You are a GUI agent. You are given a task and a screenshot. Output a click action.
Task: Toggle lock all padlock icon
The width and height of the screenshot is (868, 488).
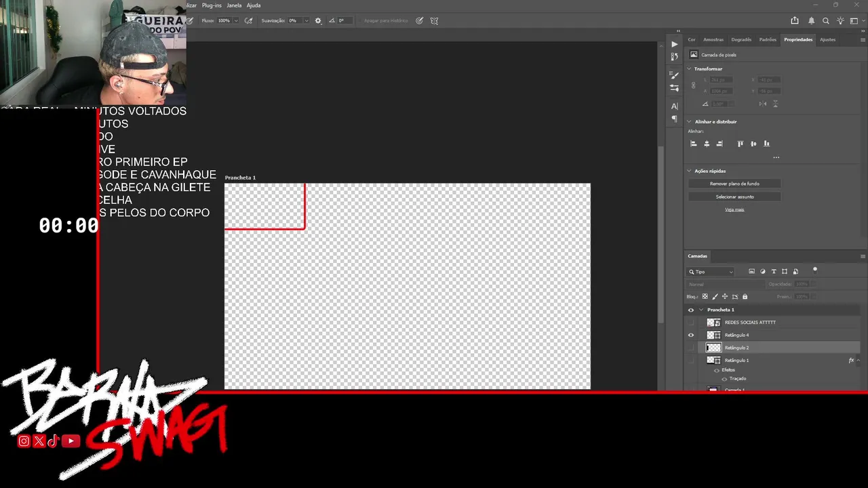point(745,297)
